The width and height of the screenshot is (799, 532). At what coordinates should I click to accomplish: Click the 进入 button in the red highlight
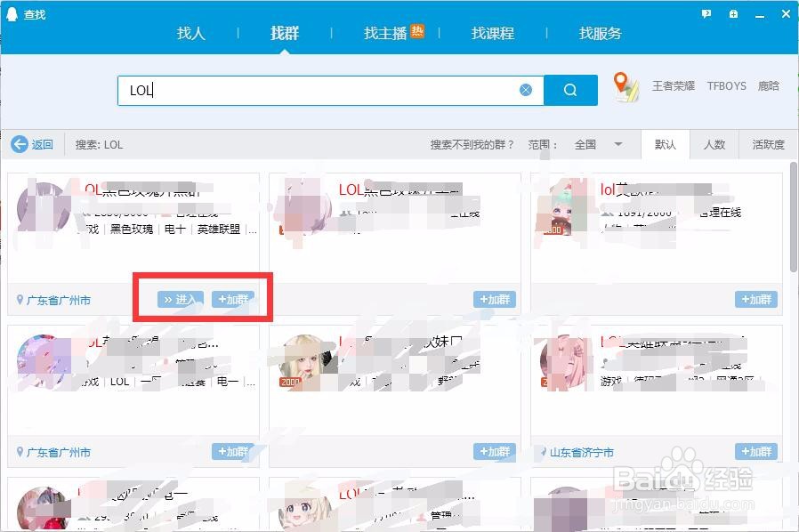181,300
